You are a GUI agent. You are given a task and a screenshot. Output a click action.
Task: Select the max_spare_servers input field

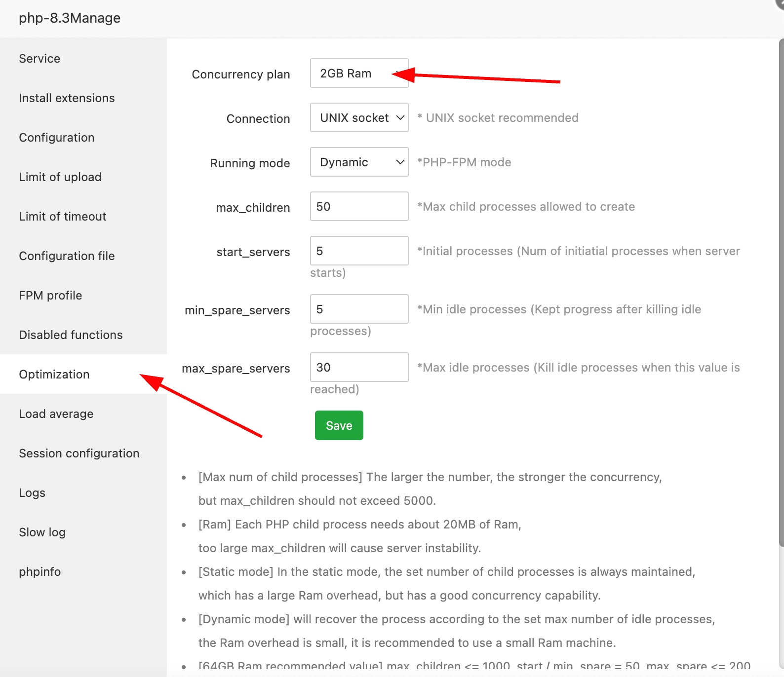(x=359, y=368)
